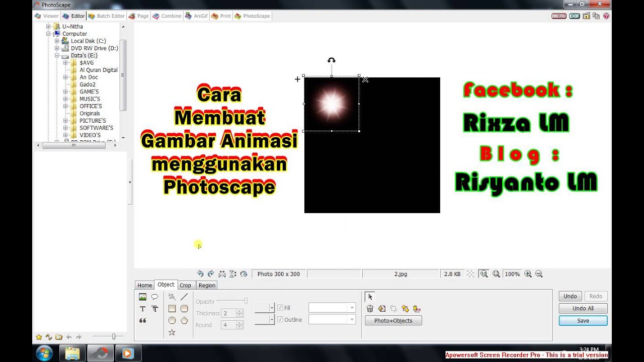Image resolution: width=644 pixels, height=362 pixels.
Task: Click the red MENU icon
Action: [x=559, y=16]
